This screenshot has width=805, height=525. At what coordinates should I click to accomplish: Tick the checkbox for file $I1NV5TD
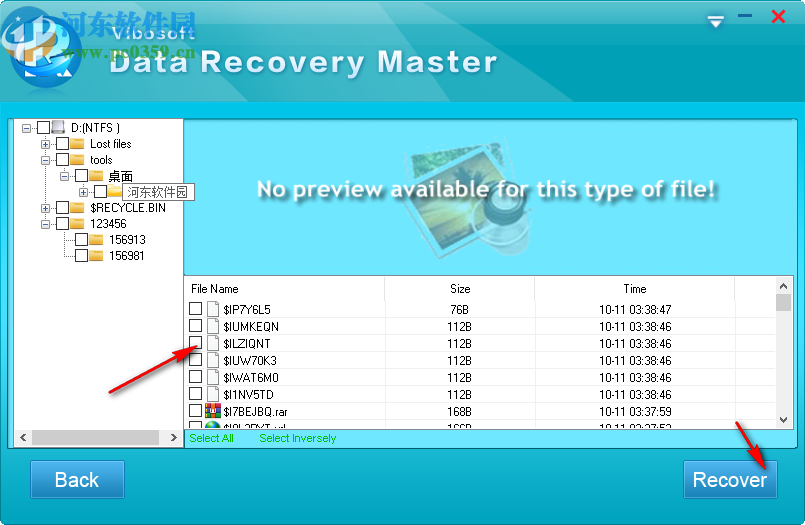click(x=195, y=394)
